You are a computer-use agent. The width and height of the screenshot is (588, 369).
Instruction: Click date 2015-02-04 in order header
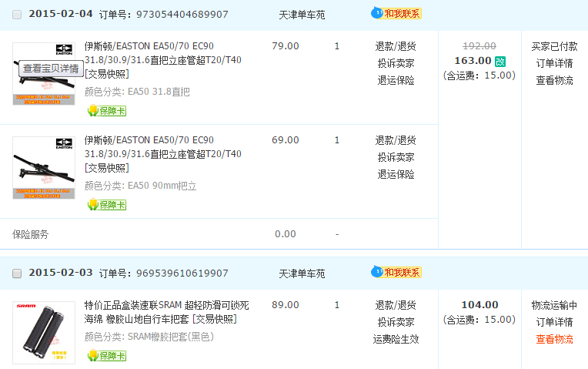[61, 14]
